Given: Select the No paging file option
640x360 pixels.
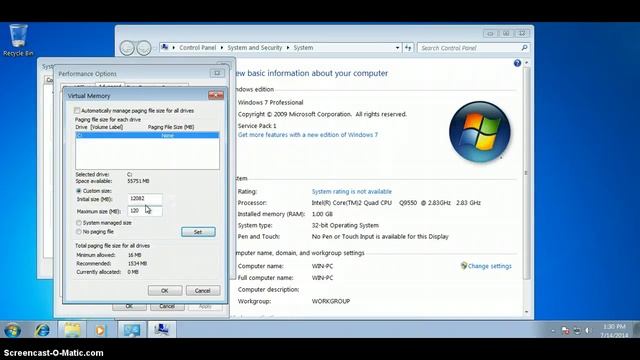Looking at the screenshot, I should click(79, 231).
